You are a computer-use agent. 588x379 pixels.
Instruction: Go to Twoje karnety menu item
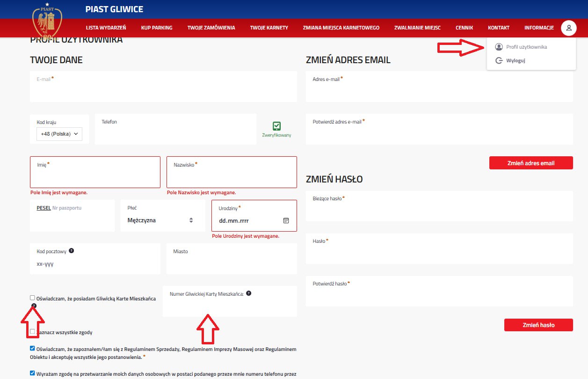[269, 28]
